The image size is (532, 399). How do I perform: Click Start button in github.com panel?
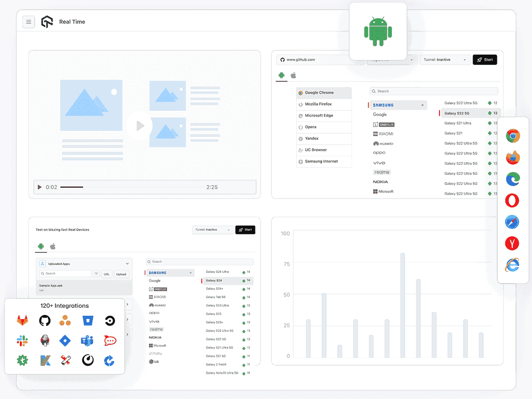485,60
